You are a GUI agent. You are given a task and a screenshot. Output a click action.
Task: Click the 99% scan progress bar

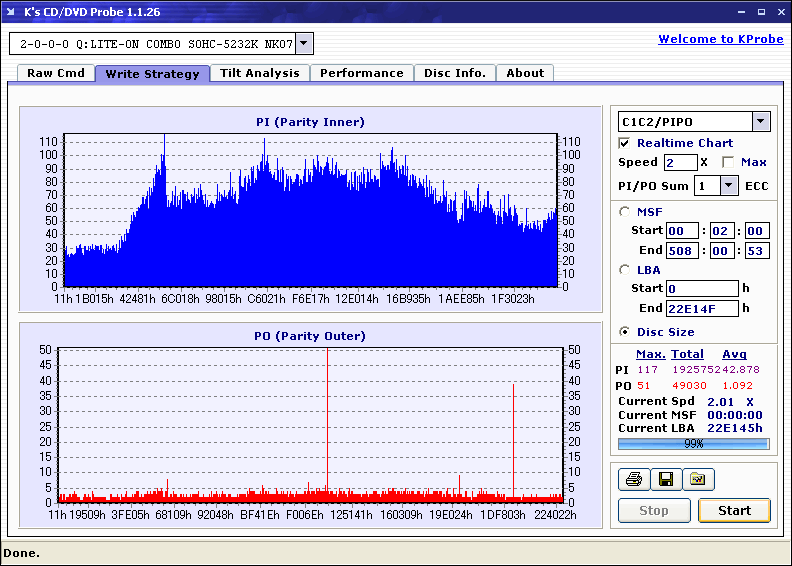click(693, 443)
